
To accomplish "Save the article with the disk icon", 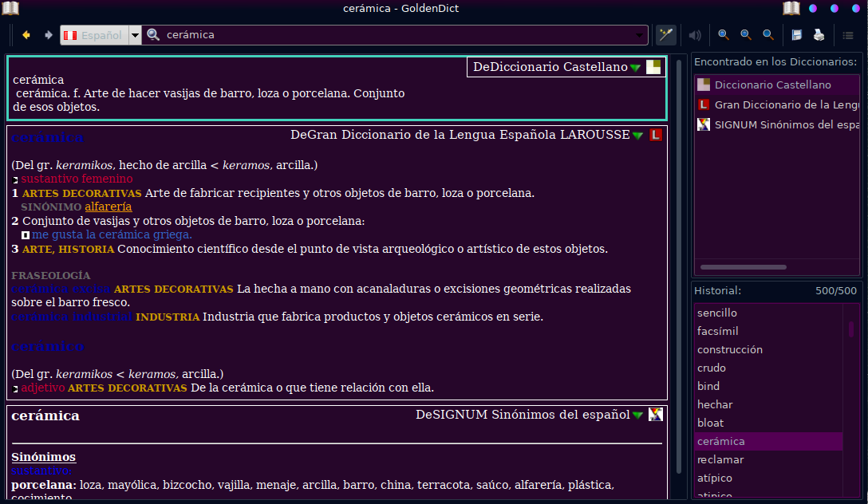I will tap(796, 35).
